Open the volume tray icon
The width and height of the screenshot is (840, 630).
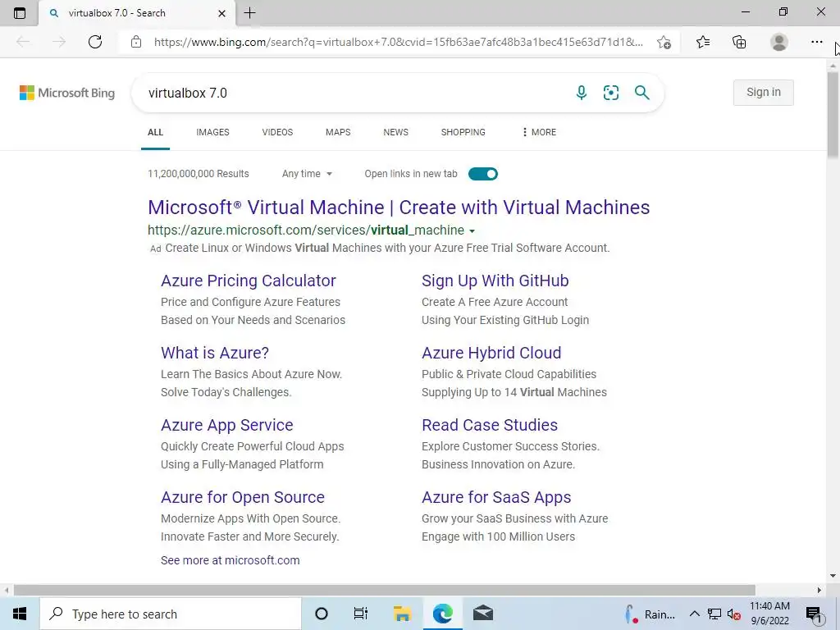click(x=734, y=614)
